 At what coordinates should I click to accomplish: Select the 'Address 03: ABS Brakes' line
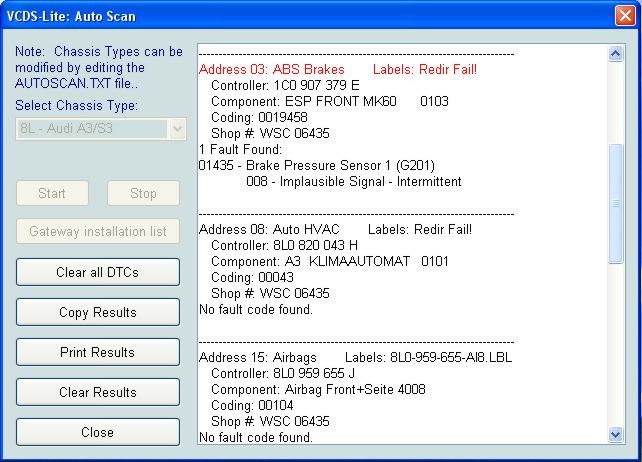(x=271, y=69)
